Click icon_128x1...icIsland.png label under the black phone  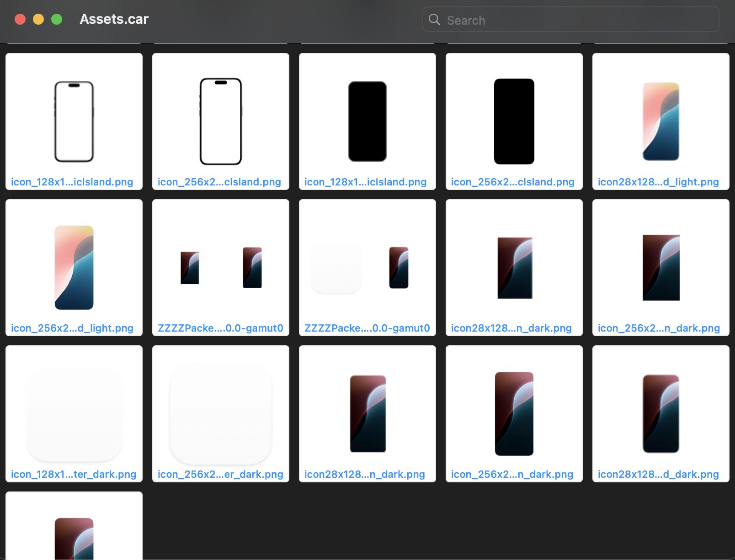[x=366, y=182]
